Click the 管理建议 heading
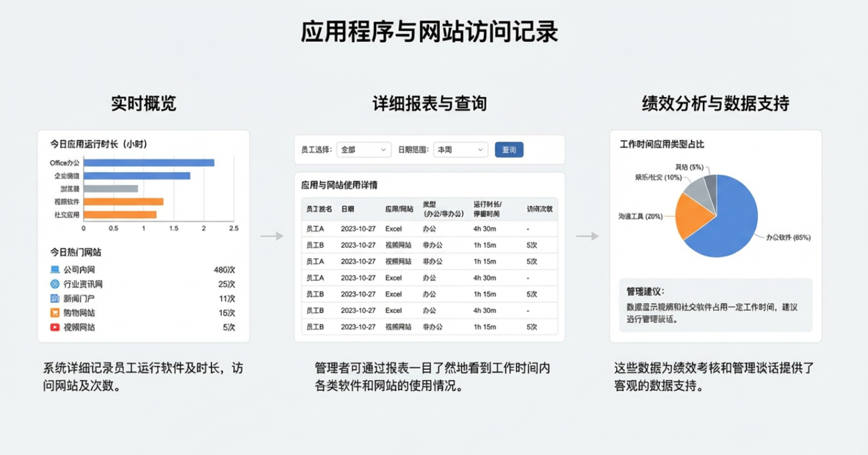The height and width of the screenshot is (455, 868). 645,292
